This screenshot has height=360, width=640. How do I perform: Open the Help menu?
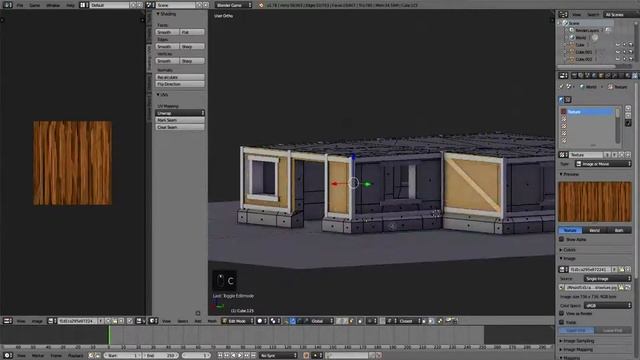pos(70,5)
